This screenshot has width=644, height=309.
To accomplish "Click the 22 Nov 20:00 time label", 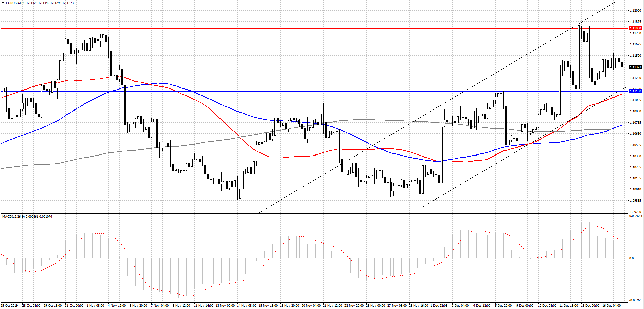I will coord(354,306).
